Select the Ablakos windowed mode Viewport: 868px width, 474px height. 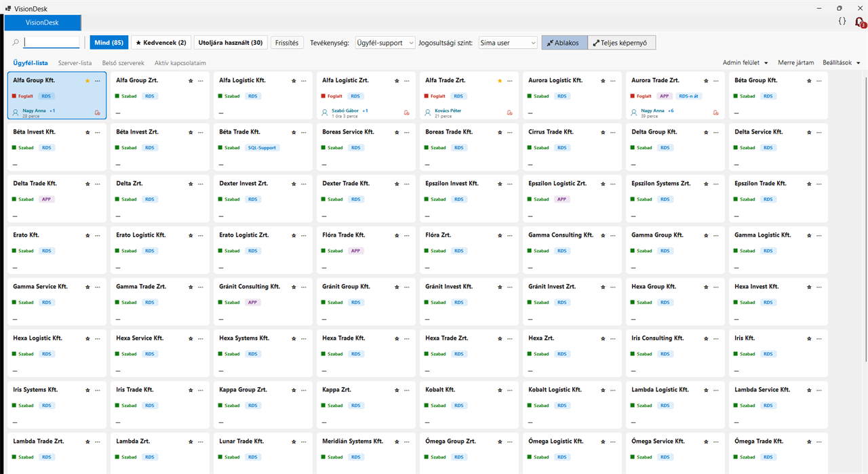coord(565,43)
